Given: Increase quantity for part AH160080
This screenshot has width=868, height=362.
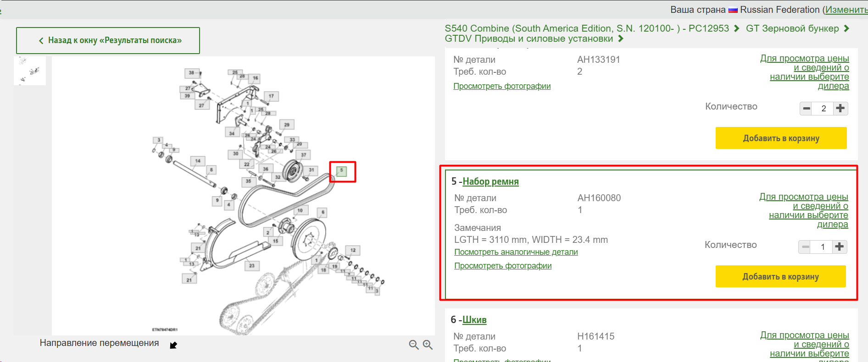Looking at the screenshot, I should [840, 247].
